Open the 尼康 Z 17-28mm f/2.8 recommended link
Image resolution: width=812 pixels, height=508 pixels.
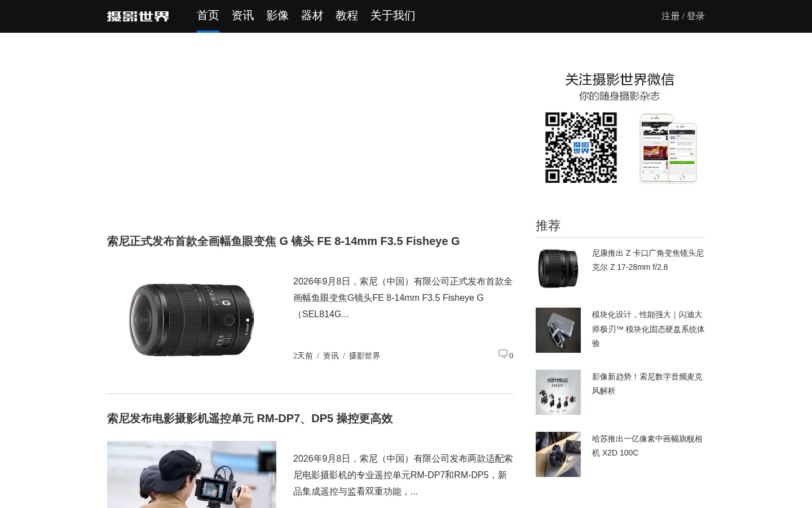(x=648, y=260)
